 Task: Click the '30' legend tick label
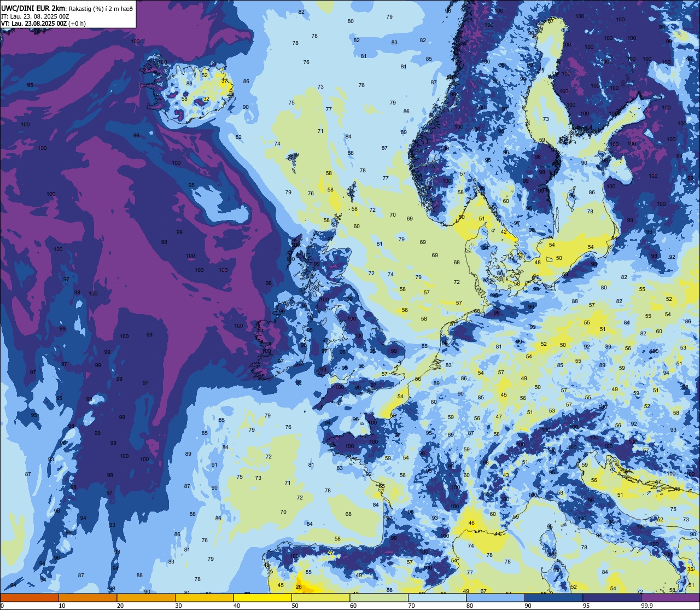[179, 606]
